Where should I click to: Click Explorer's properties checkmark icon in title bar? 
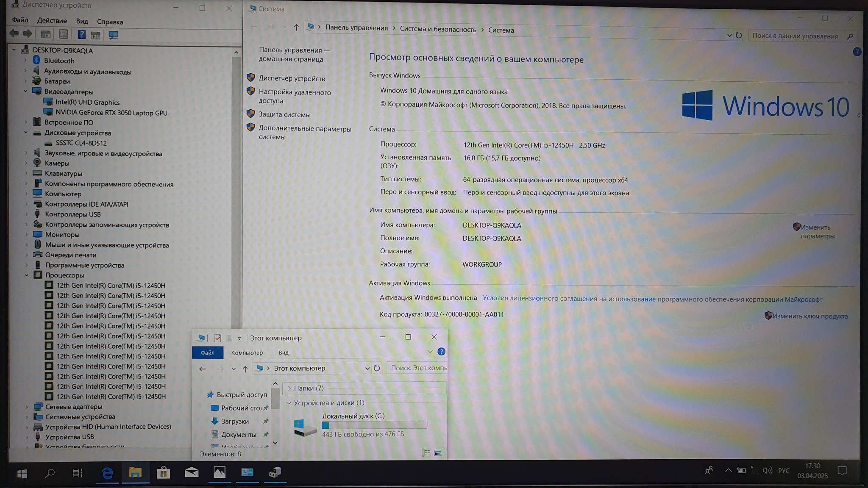click(217, 338)
